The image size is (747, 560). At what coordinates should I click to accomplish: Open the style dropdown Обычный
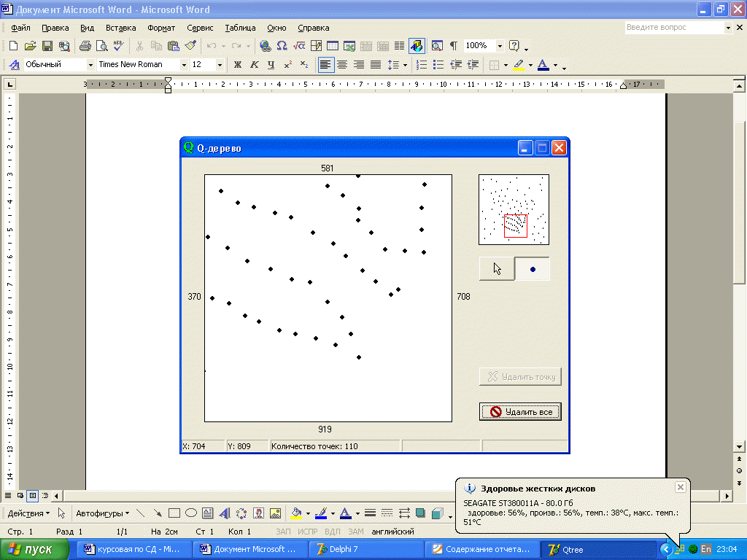click(90, 65)
